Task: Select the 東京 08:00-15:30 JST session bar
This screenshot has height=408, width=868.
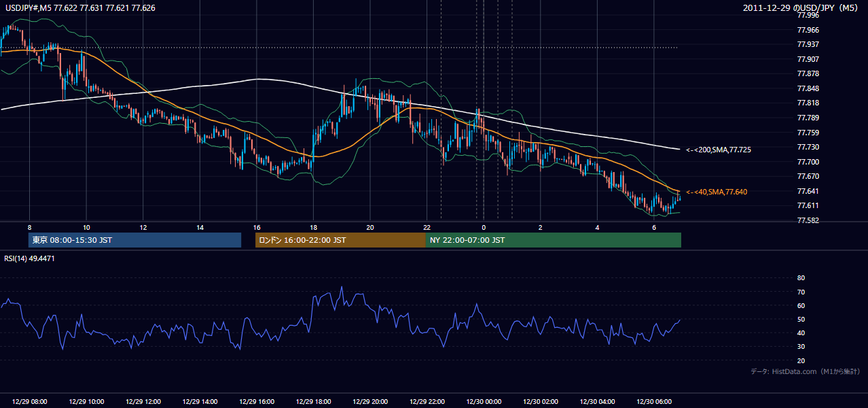Action: (x=134, y=240)
